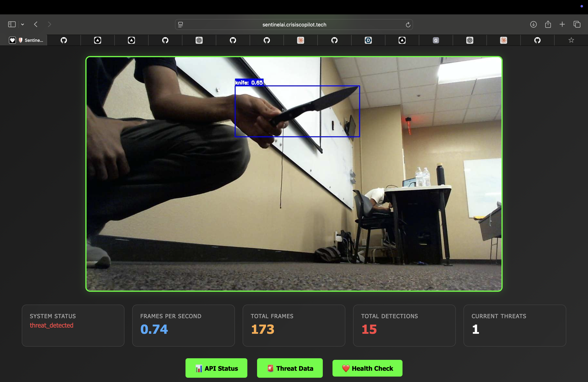The width and height of the screenshot is (588, 382).
Task: Reload the page
Action: coord(408,25)
